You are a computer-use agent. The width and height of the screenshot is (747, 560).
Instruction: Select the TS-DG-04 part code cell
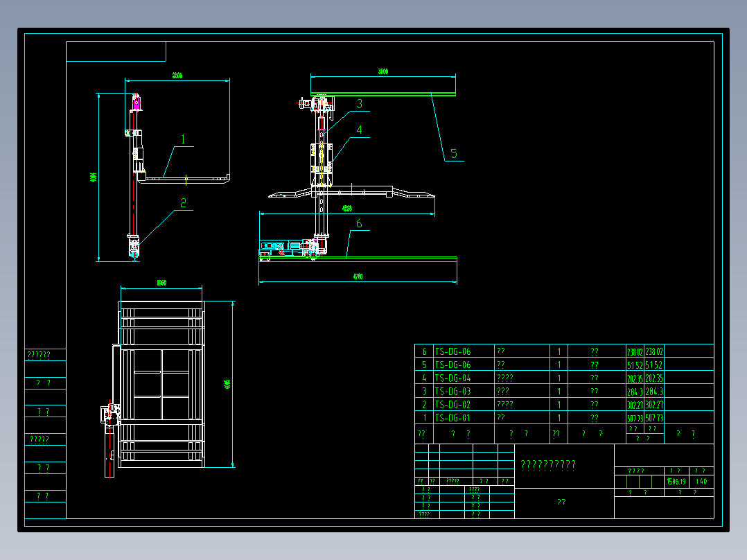(452, 378)
